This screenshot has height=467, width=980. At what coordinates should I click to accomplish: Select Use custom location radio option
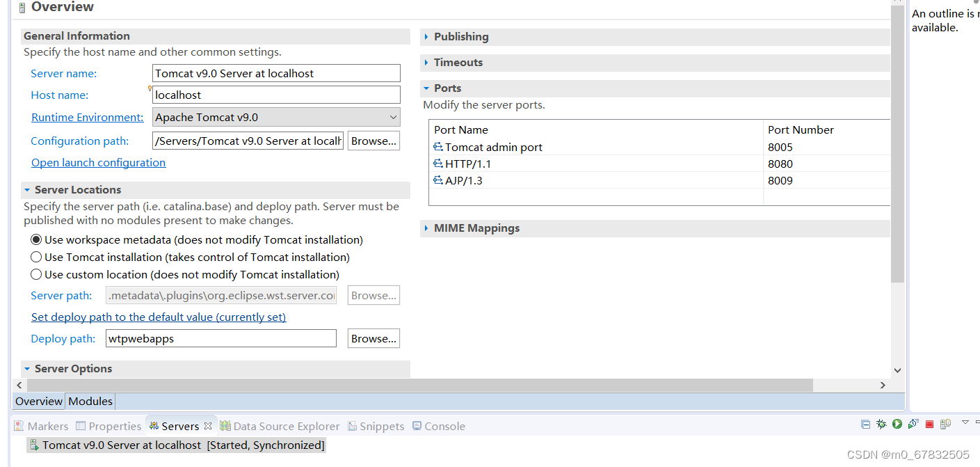tap(36, 274)
